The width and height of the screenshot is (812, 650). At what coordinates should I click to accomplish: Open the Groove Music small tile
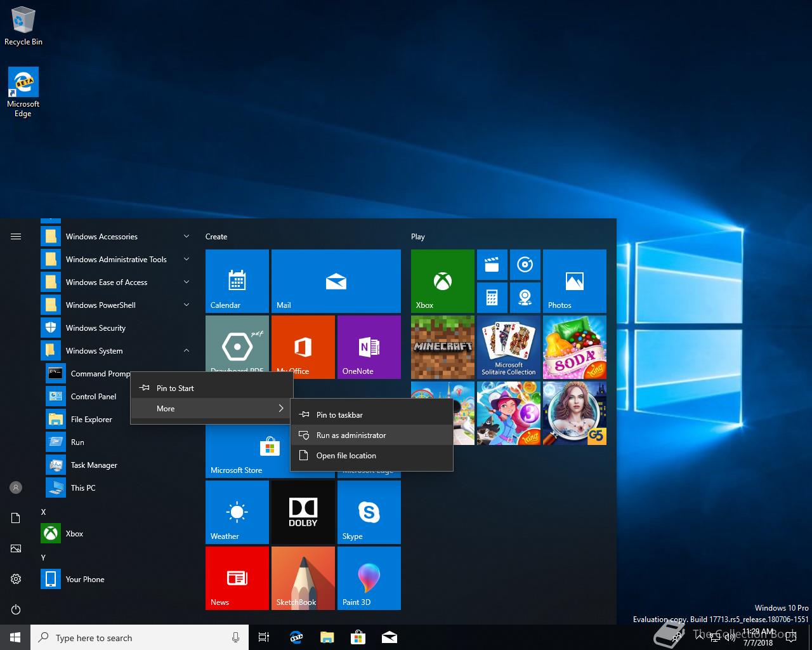tap(525, 265)
